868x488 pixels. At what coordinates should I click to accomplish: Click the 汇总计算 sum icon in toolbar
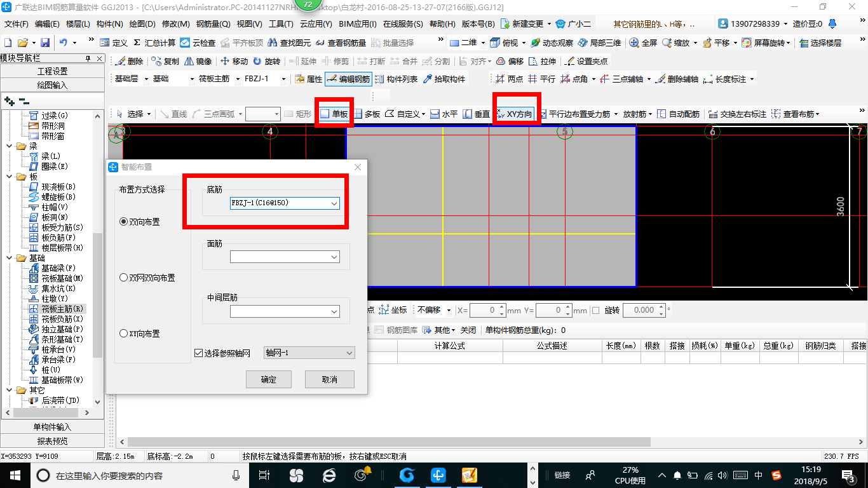[154, 43]
